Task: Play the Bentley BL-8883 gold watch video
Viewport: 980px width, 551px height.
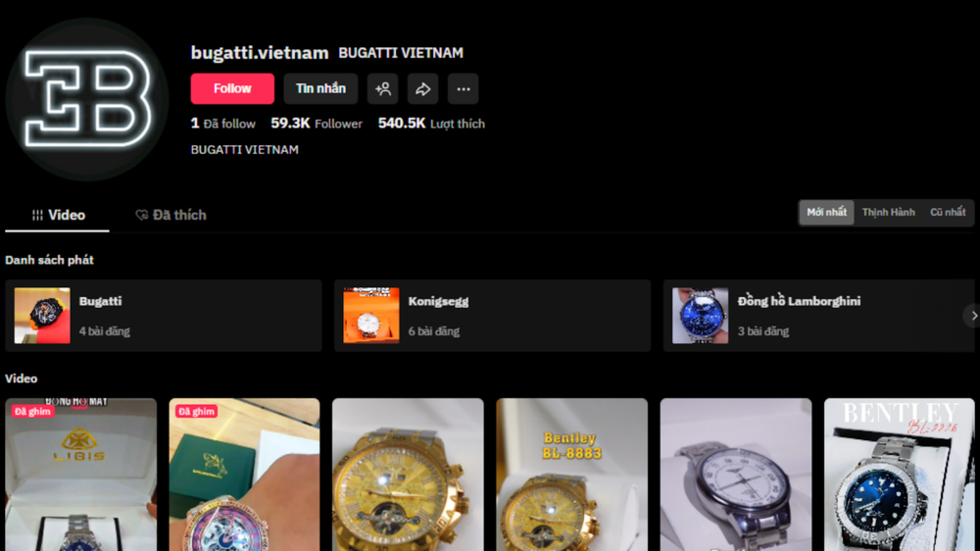Action: [572, 475]
